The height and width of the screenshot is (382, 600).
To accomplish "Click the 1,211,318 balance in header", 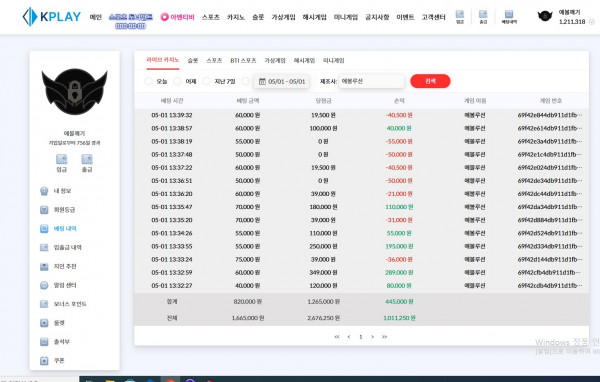I will [x=572, y=22].
